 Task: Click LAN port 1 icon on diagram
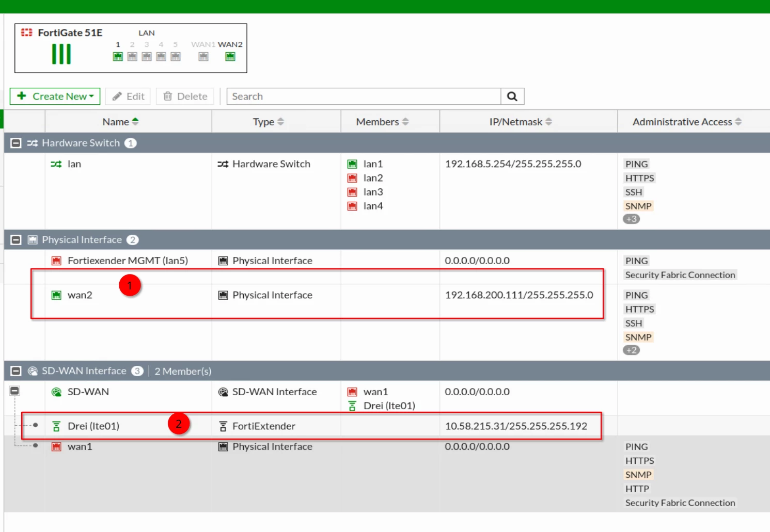pos(118,57)
